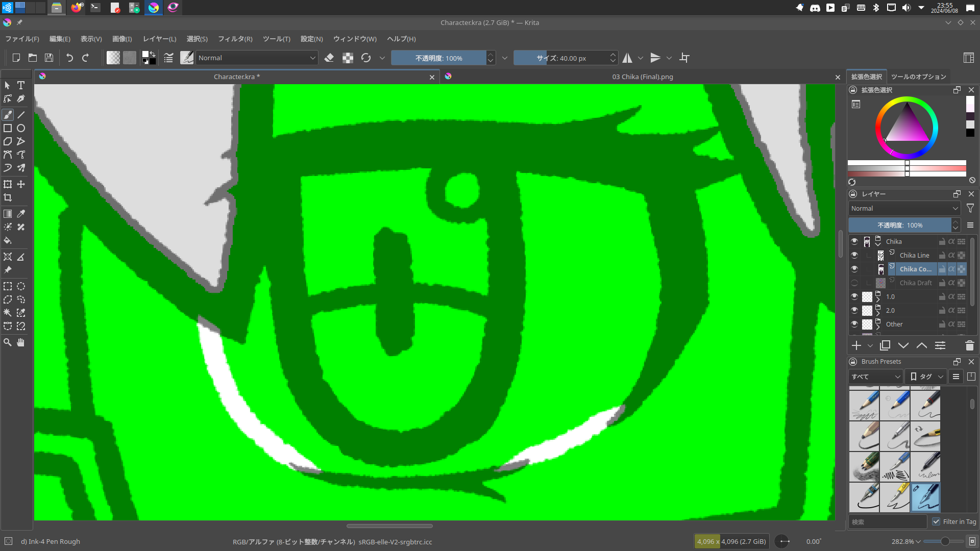Save the document with floppy icon
Image resolution: width=980 pixels, height=551 pixels.
point(49,58)
